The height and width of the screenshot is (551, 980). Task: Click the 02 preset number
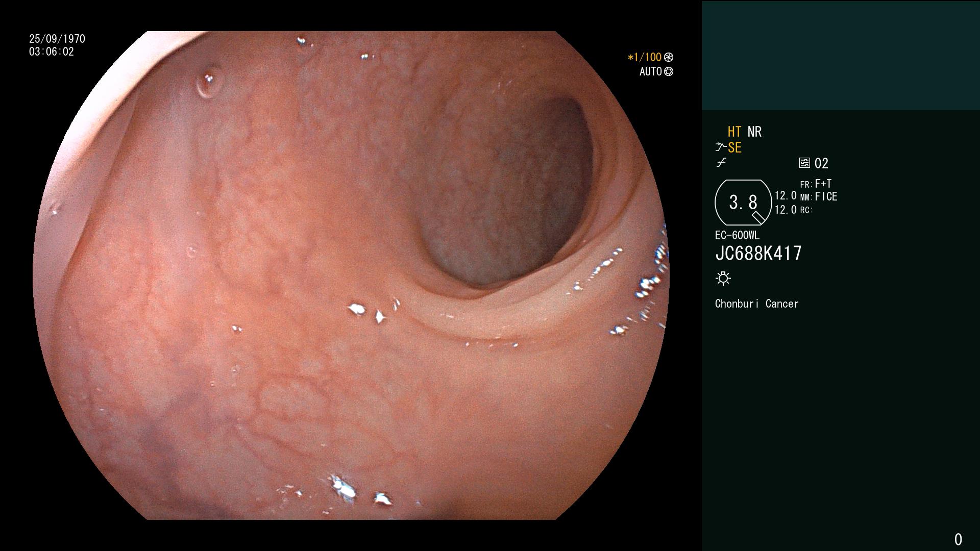click(821, 163)
